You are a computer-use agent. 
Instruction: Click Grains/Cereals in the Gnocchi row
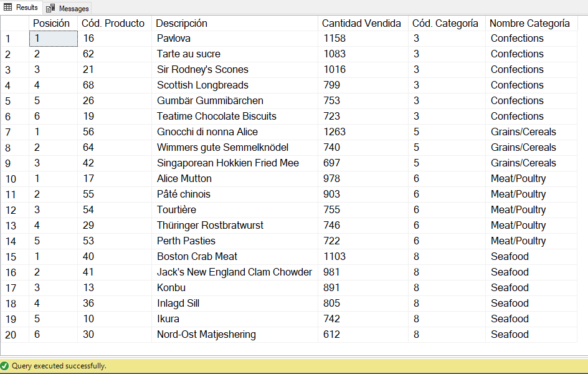point(531,132)
